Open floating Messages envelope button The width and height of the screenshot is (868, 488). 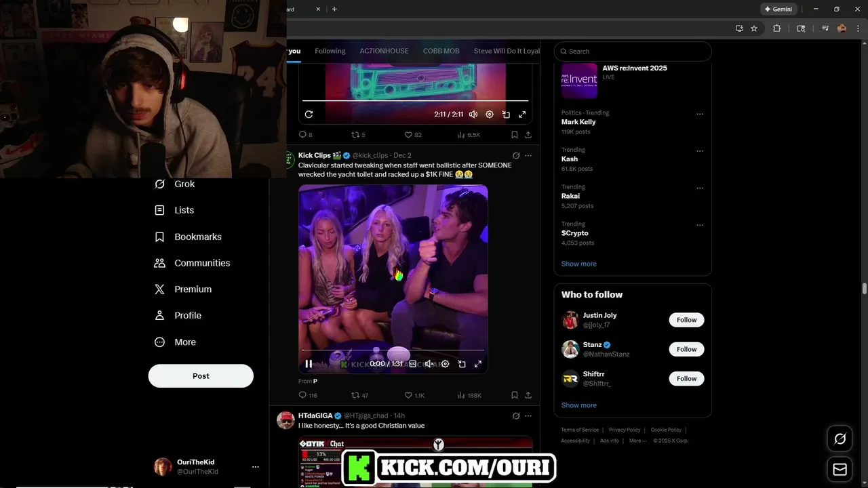840,469
